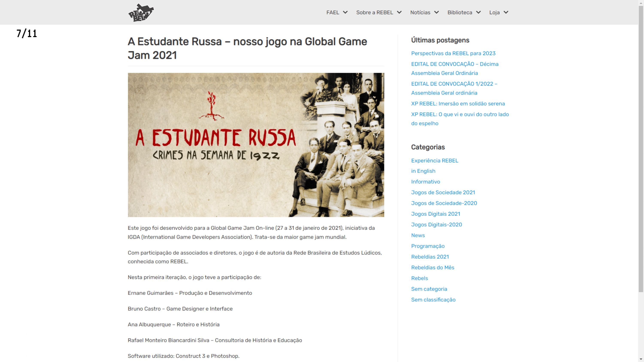644x362 pixels.
Task: Expand the chevron next to Loja
Action: [x=506, y=12]
